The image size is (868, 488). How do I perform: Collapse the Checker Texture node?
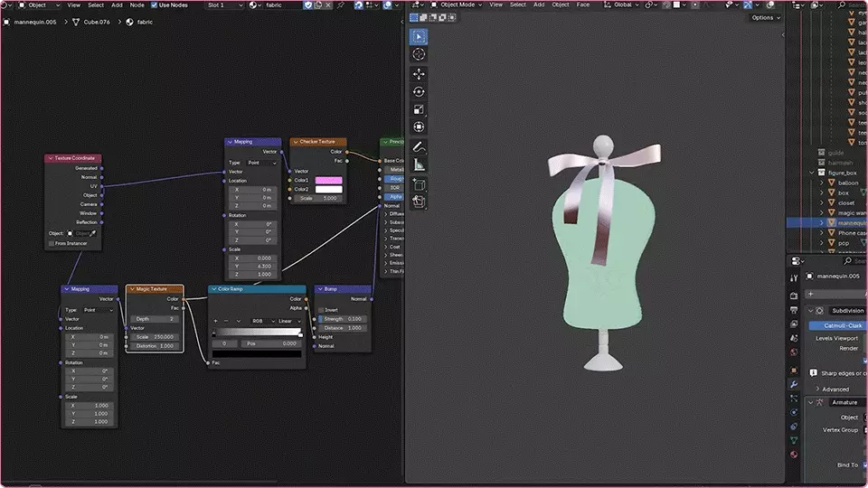pyautogui.click(x=296, y=142)
